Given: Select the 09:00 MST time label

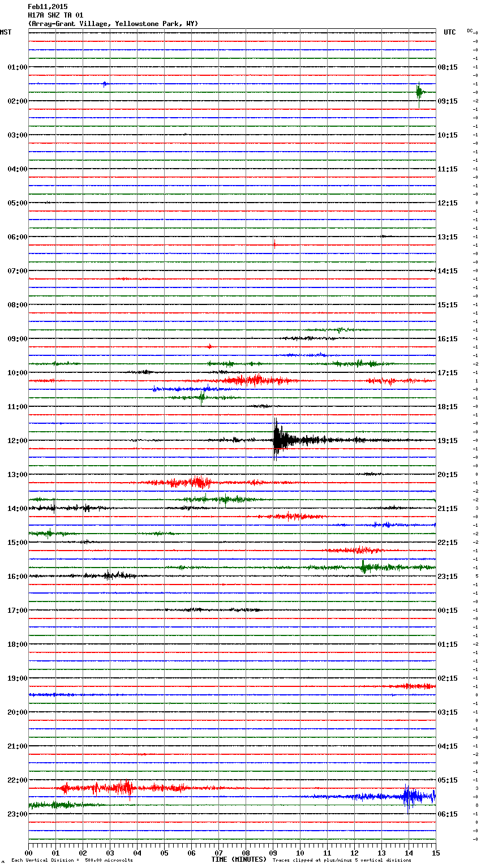Looking at the screenshot, I should pos(18,339).
